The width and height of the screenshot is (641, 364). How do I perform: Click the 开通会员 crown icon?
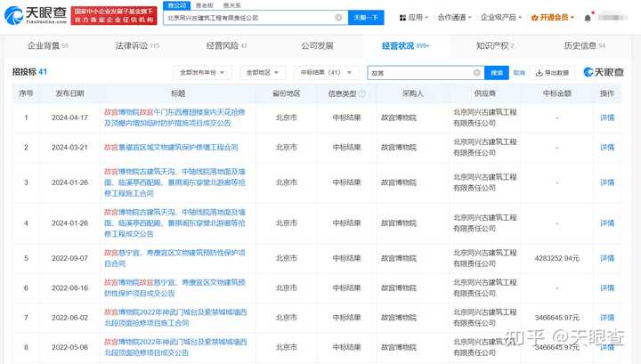(x=534, y=18)
